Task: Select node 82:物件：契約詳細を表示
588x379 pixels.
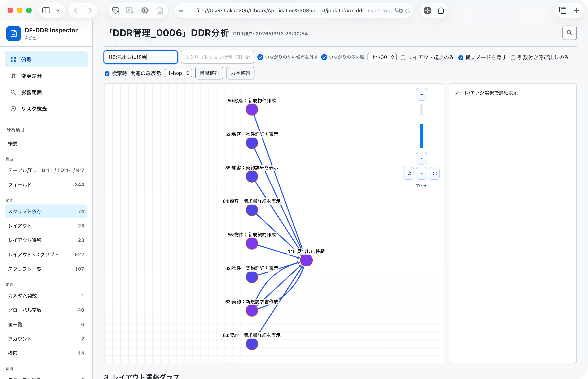Action: [x=252, y=277]
